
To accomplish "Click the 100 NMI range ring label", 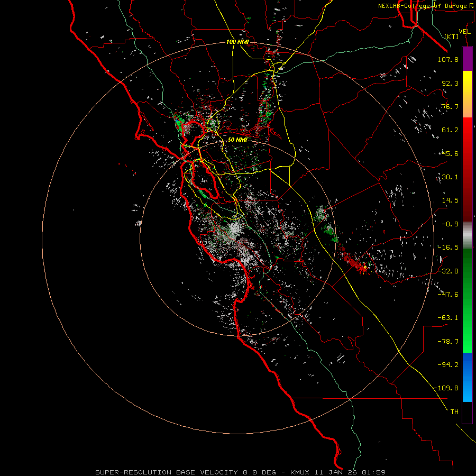I will 237,42.
